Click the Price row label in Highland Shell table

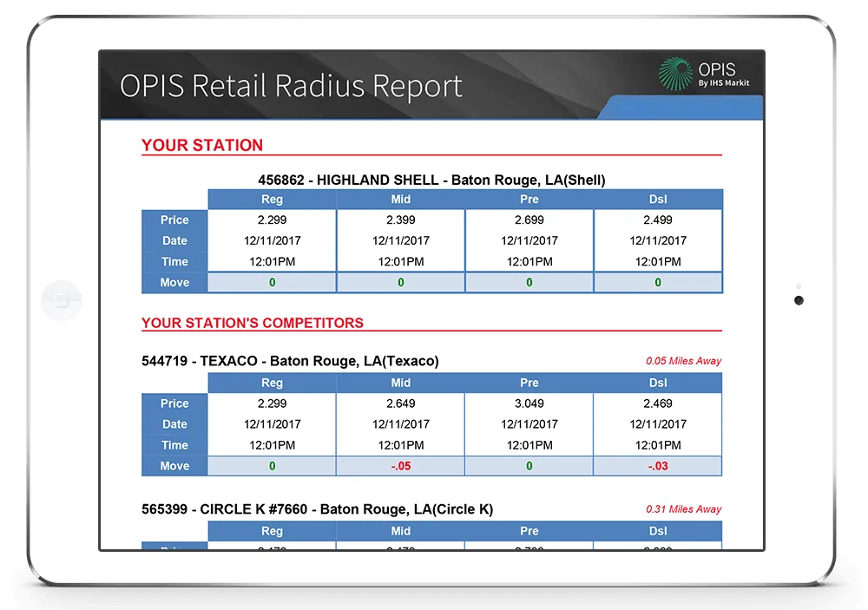tap(174, 220)
